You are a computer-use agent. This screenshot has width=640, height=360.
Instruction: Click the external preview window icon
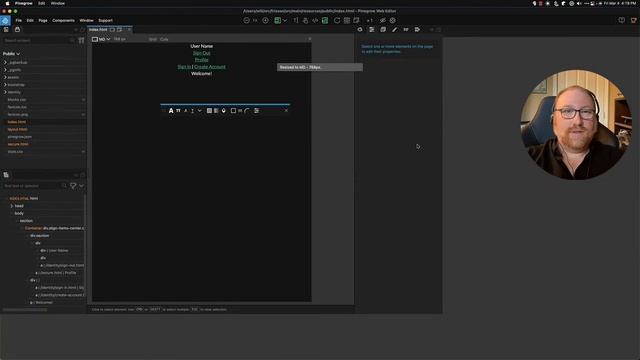point(356,20)
